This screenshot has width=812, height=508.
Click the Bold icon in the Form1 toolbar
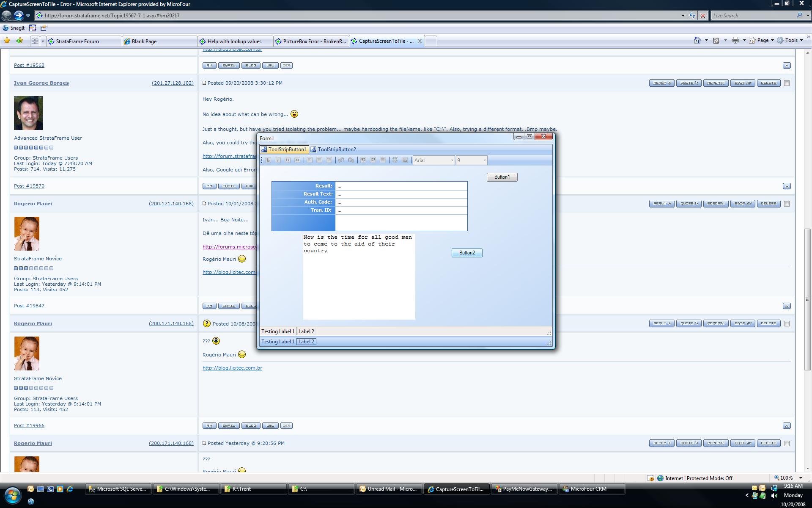[268, 160]
